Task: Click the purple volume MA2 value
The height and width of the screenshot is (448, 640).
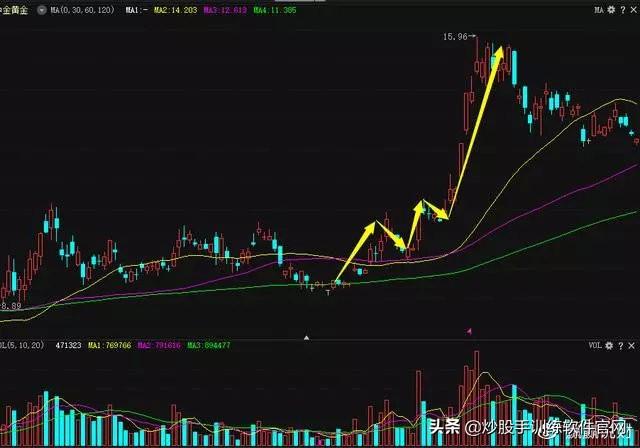Action: [159, 345]
